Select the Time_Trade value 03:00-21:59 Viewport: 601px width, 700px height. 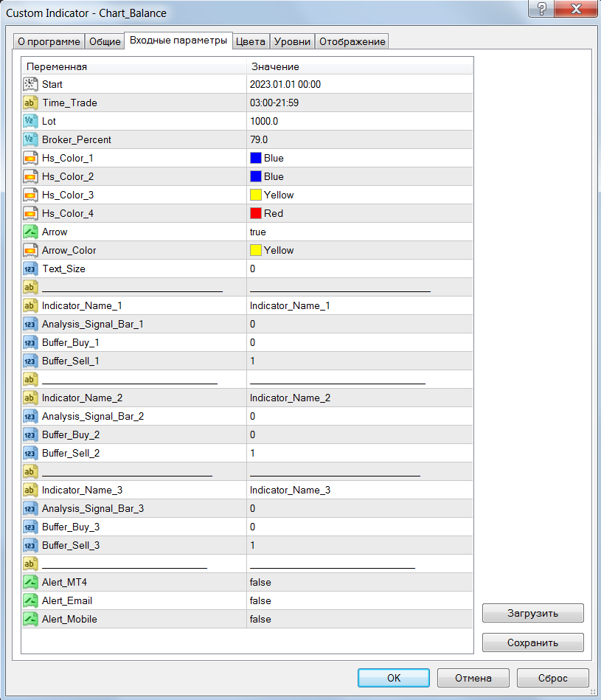coord(274,103)
